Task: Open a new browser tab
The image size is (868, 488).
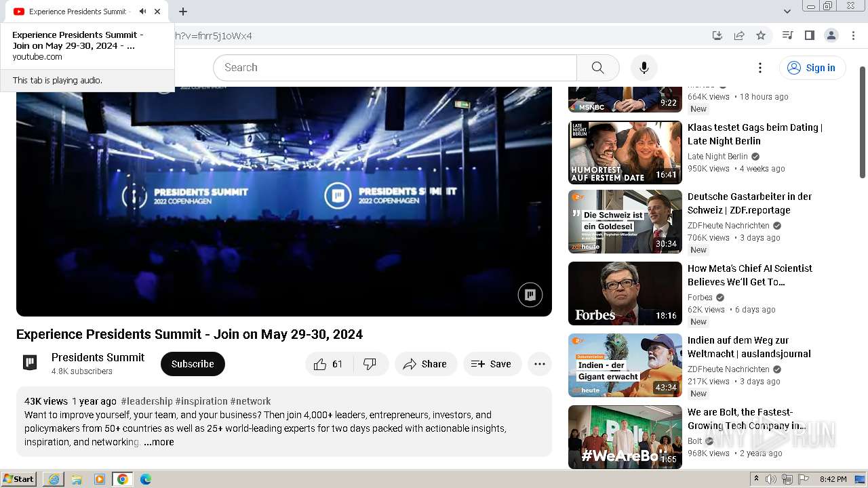Action: coord(183,12)
